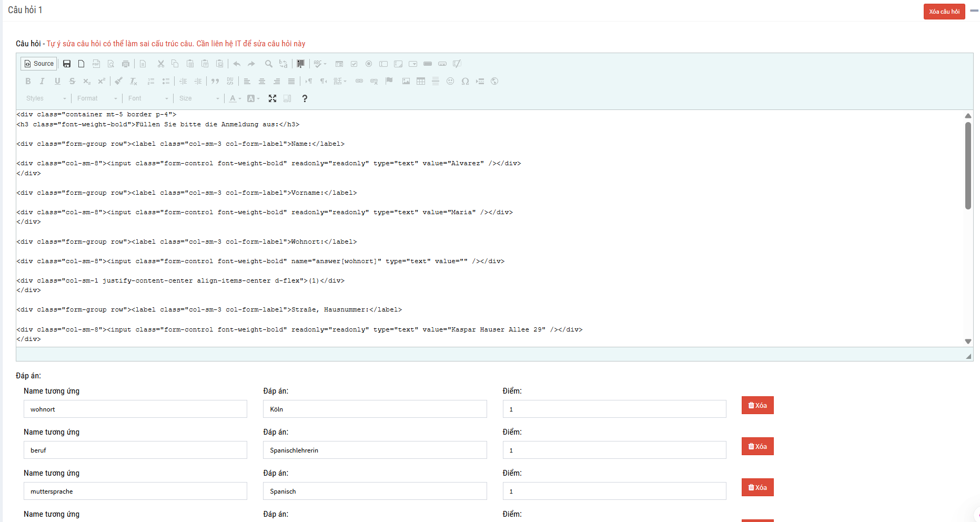Click the Select All toolbar icon
980x522 pixels.
pyautogui.click(x=300, y=64)
